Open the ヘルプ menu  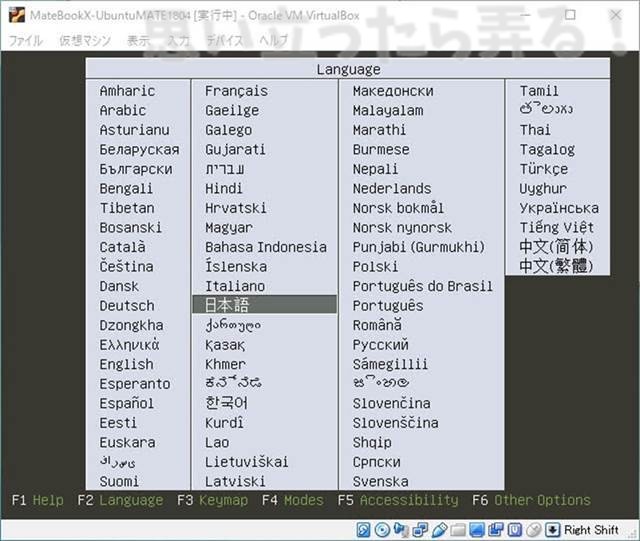[x=273, y=40]
